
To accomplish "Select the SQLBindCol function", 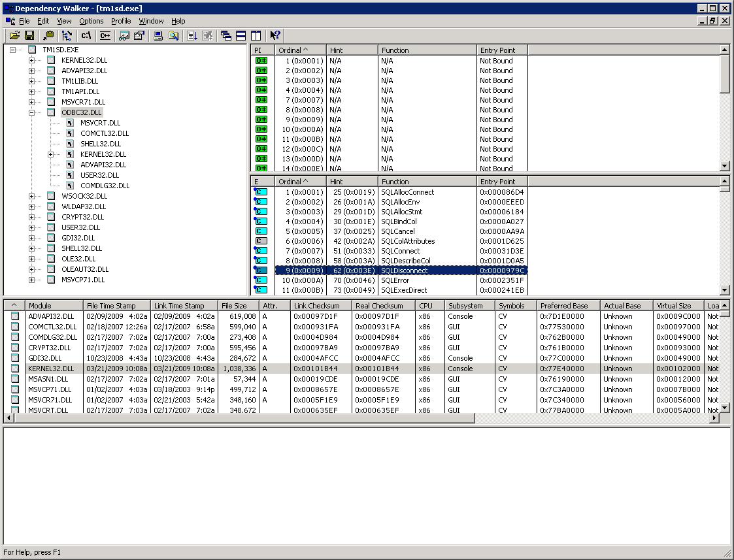I will pos(399,222).
